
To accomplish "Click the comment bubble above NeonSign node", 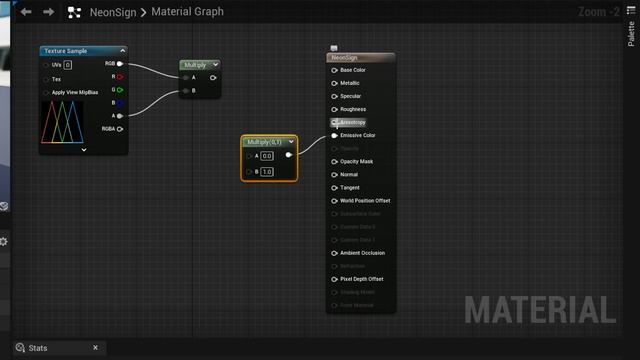I will pyautogui.click(x=334, y=48).
